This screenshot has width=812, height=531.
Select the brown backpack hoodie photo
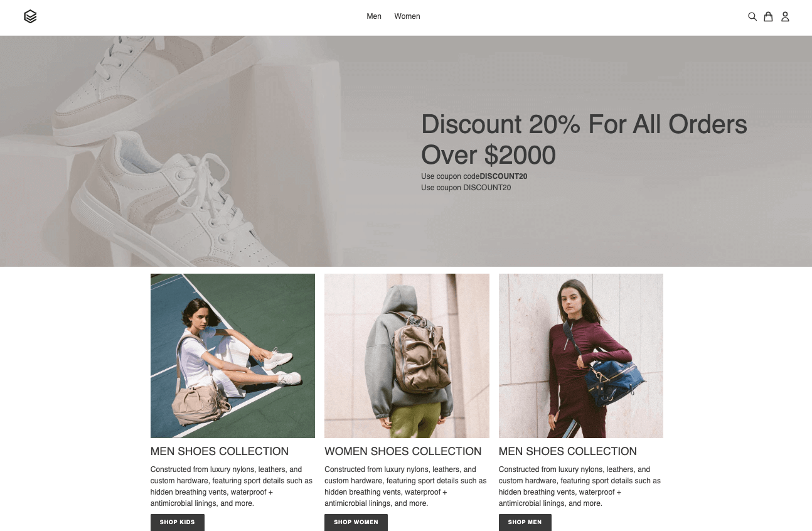point(407,356)
